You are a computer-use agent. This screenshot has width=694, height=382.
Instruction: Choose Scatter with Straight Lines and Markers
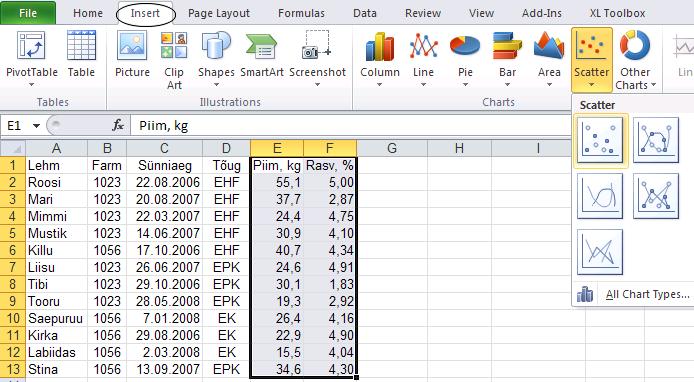(656, 196)
